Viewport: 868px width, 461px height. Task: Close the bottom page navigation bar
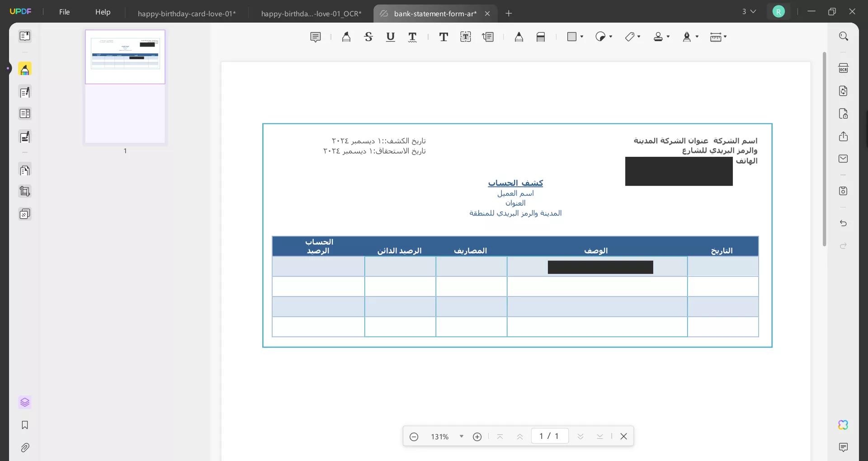click(624, 436)
